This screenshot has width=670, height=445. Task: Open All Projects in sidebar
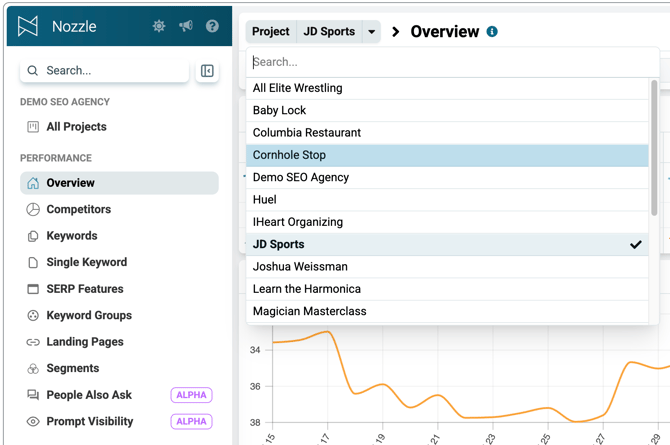(x=119, y=127)
